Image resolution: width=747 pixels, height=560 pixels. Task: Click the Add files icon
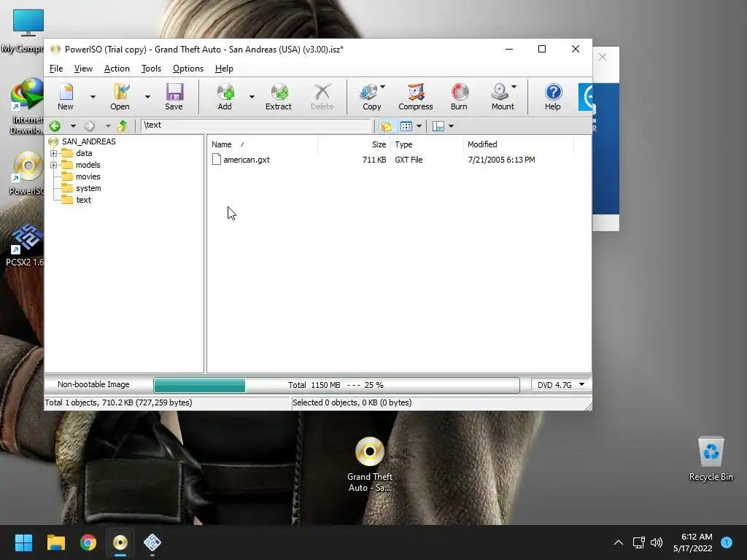tap(225, 97)
